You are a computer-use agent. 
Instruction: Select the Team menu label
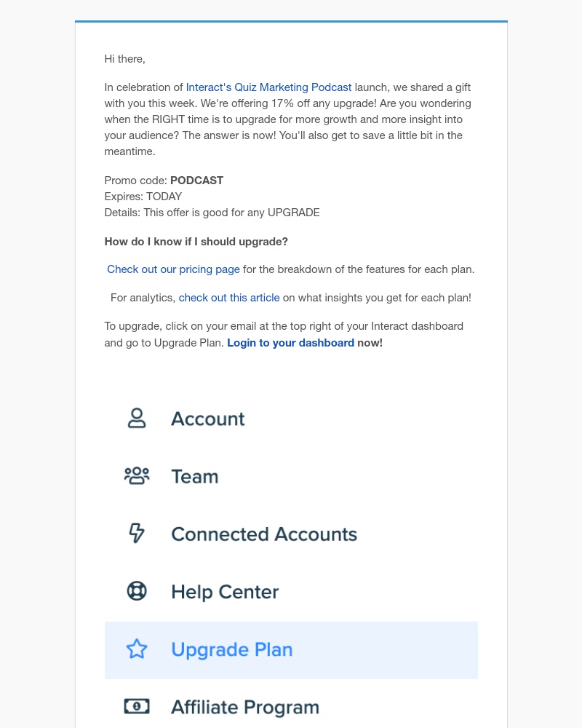click(x=195, y=476)
